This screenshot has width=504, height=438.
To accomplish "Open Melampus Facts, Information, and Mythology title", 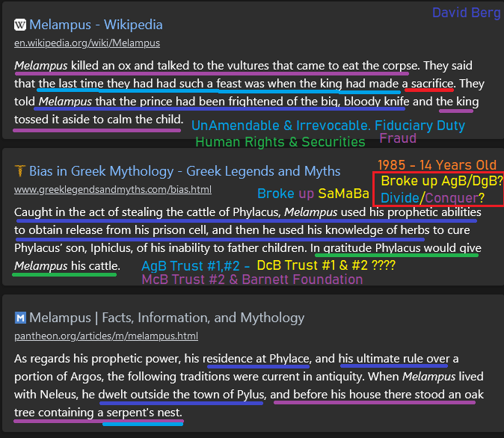I will [x=167, y=318].
